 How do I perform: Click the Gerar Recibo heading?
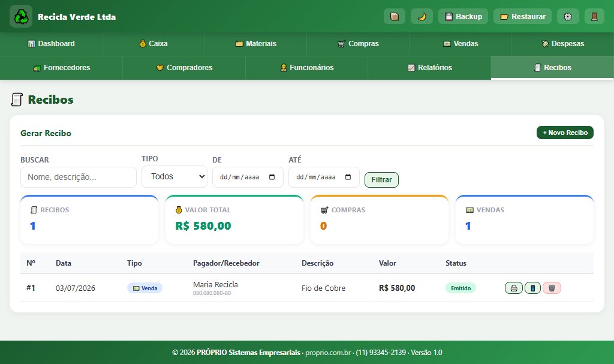(x=46, y=133)
